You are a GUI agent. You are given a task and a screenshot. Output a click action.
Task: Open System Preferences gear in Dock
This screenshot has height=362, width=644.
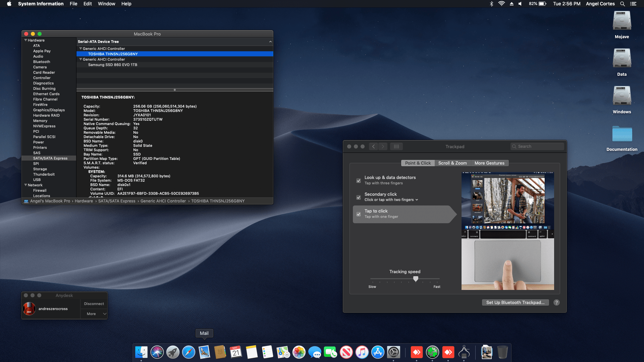click(x=393, y=352)
